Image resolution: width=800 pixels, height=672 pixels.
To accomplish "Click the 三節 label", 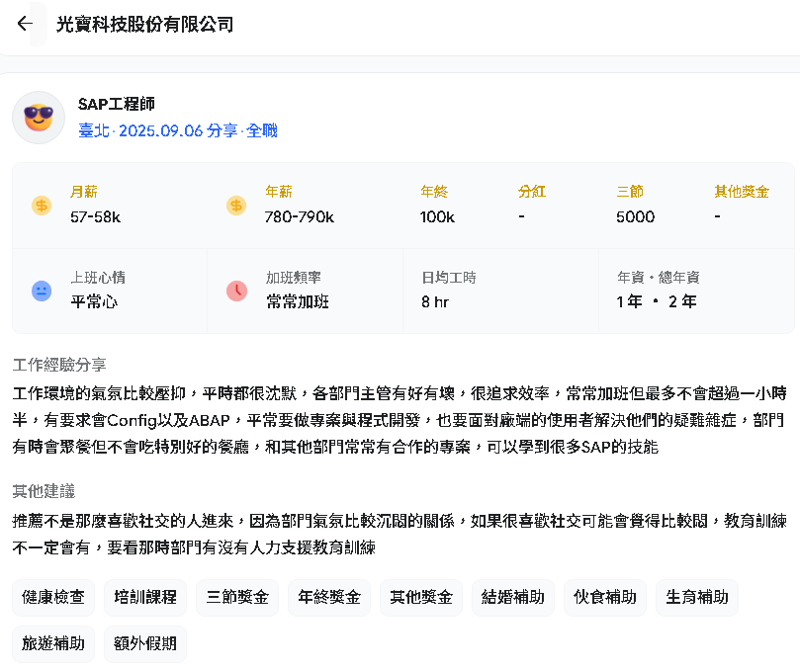I will coord(630,192).
